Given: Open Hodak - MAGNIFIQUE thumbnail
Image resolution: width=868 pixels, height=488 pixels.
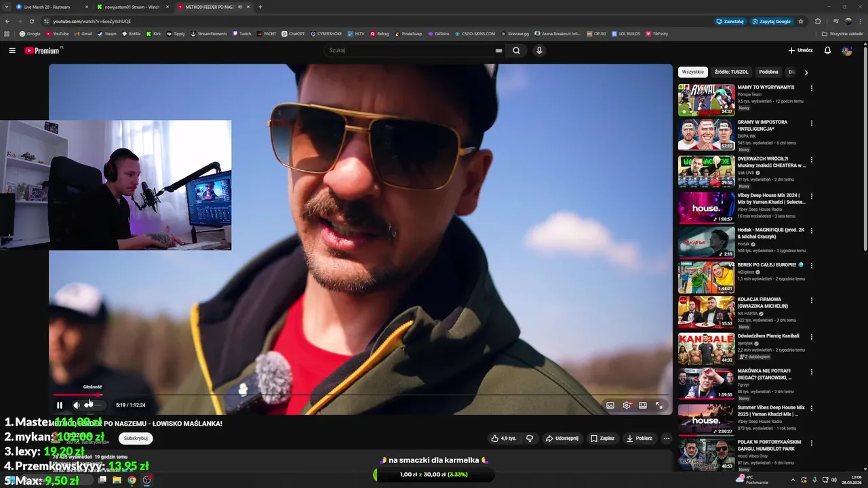Looking at the screenshot, I should pyautogui.click(x=706, y=242).
